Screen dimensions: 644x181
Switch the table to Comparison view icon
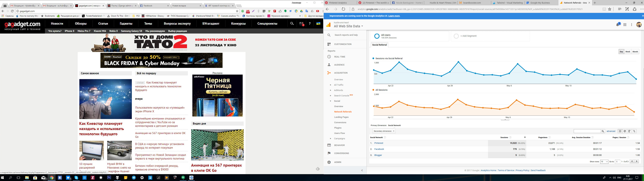[634, 131]
